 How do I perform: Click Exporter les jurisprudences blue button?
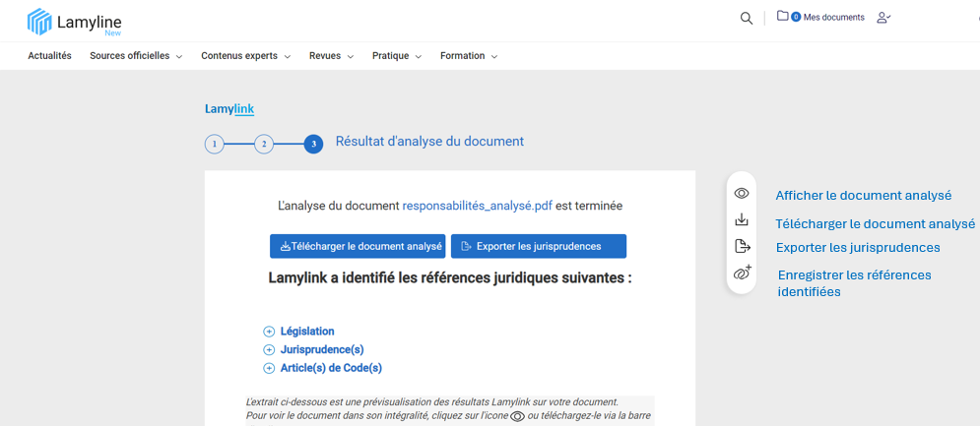coord(539,246)
